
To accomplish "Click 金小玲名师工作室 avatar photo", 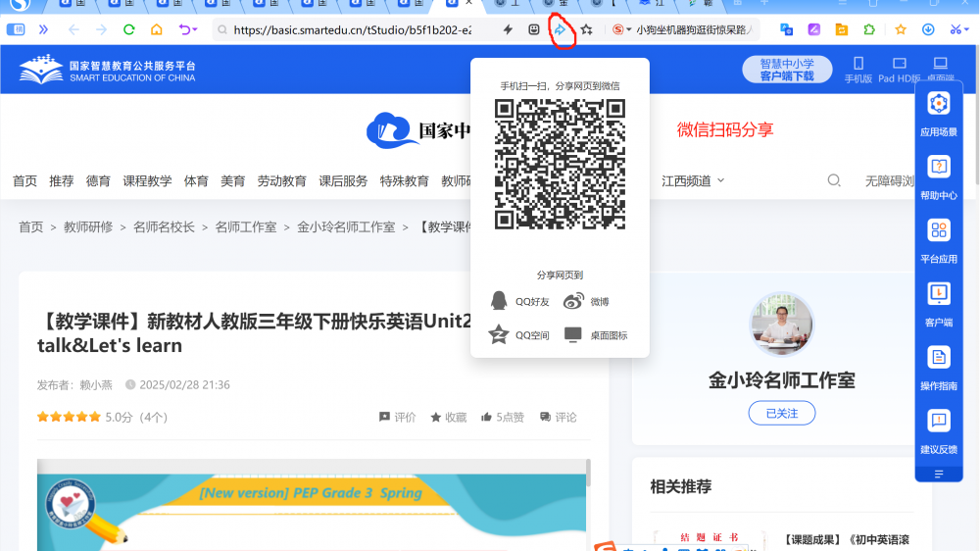I will point(781,325).
